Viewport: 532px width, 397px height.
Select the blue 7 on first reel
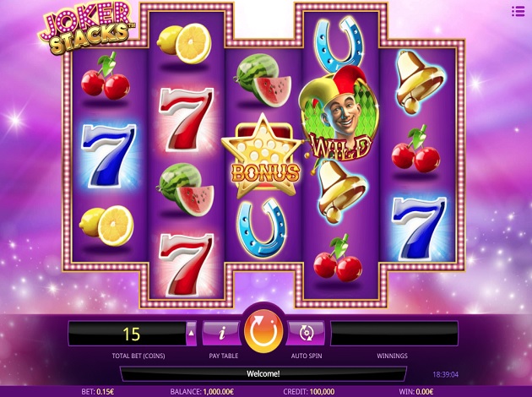(109, 156)
